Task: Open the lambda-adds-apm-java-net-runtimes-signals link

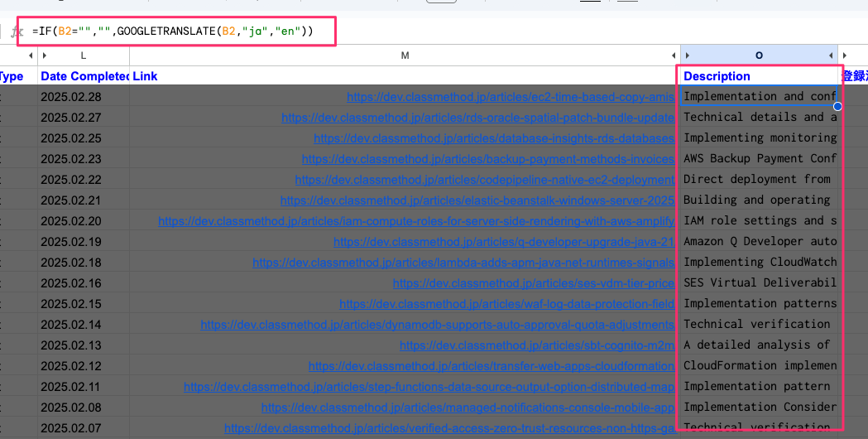Action: click(x=463, y=263)
